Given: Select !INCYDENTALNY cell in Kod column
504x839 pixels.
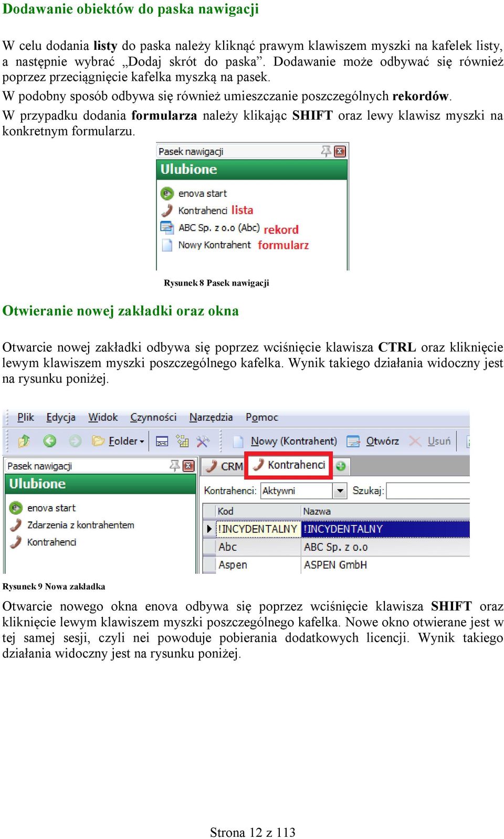Looking at the screenshot, I should click(258, 529).
